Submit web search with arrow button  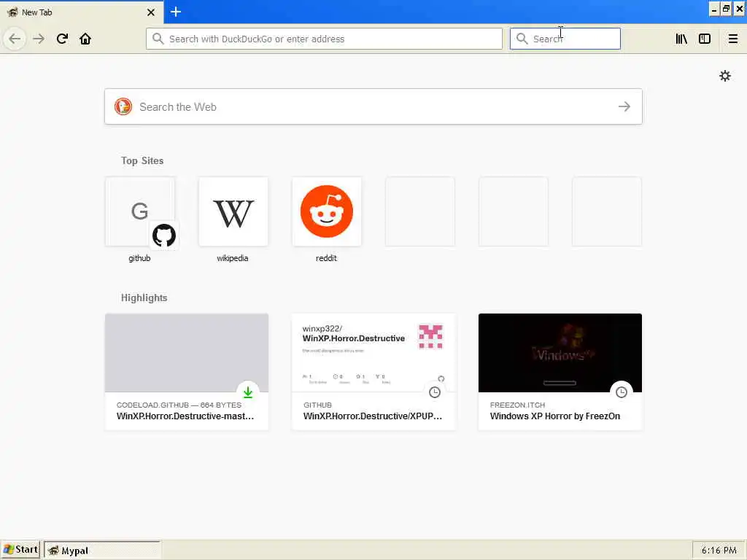click(x=624, y=106)
